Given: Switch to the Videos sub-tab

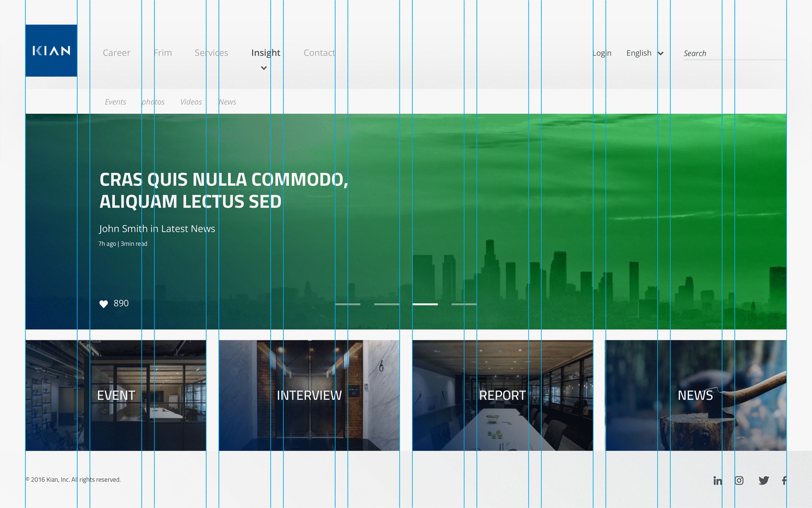Looking at the screenshot, I should tap(191, 102).
